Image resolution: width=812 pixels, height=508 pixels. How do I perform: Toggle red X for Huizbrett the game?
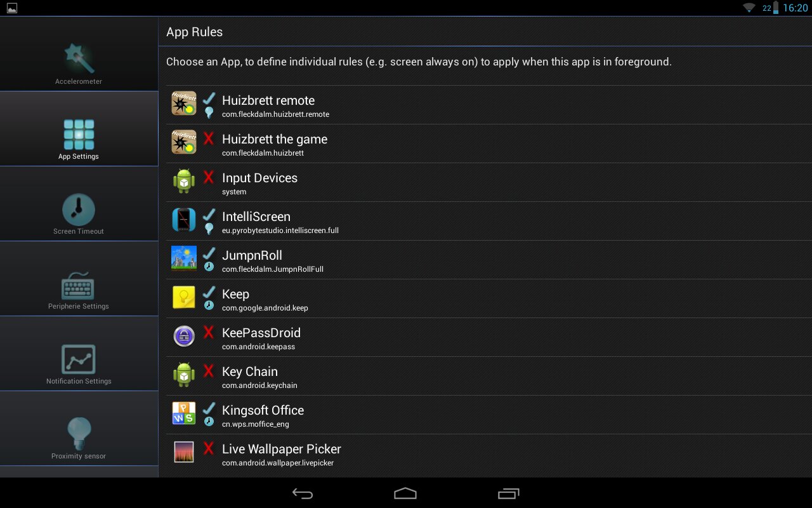pos(209,138)
